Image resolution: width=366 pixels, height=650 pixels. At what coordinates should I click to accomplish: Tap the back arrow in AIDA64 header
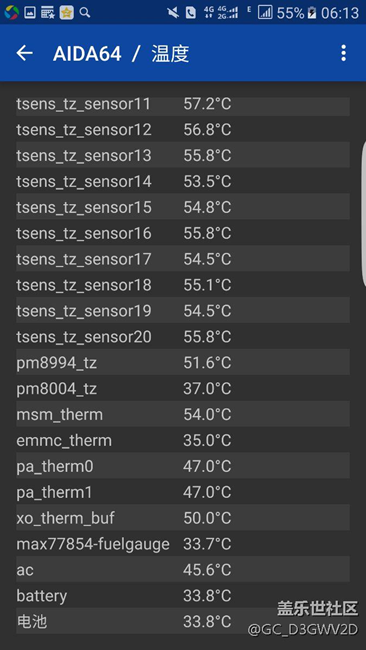click(24, 53)
